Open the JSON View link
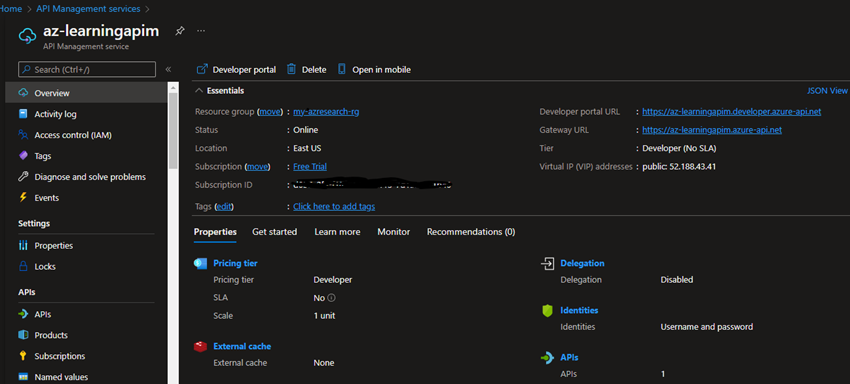This screenshot has height=384, width=850. [827, 91]
